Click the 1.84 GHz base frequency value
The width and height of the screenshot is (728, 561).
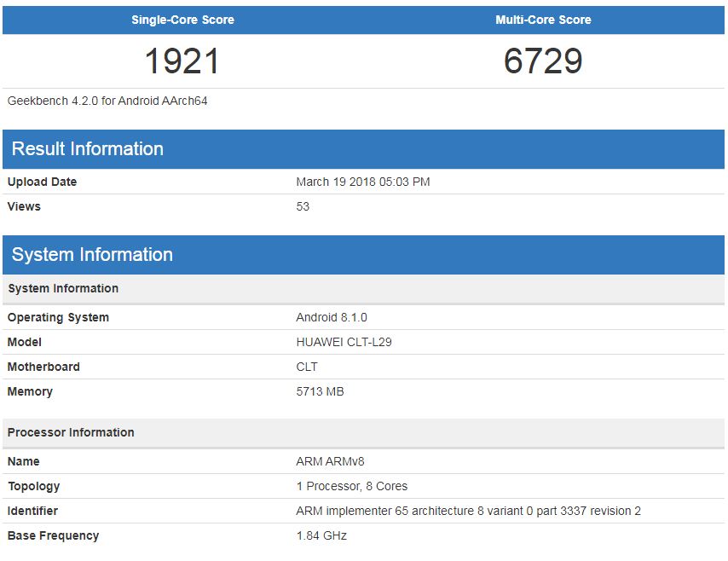coord(321,535)
